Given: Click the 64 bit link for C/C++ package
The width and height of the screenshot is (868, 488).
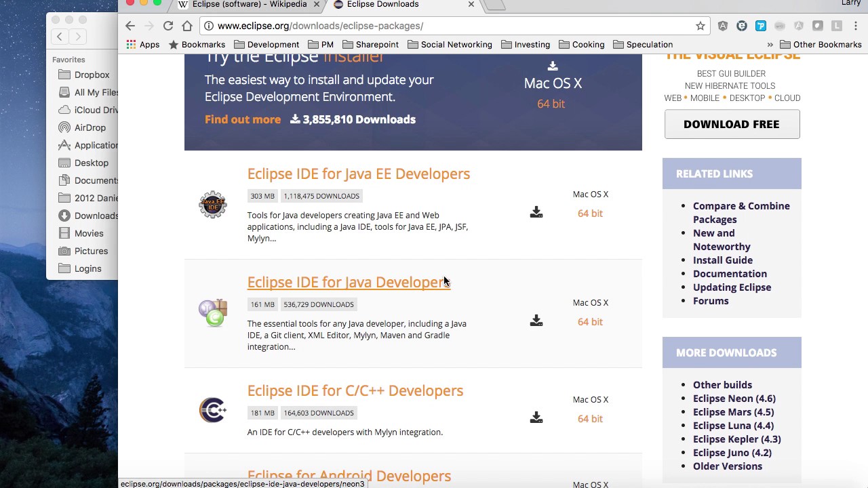Looking at the screenshot, I should tap(590, 418).
